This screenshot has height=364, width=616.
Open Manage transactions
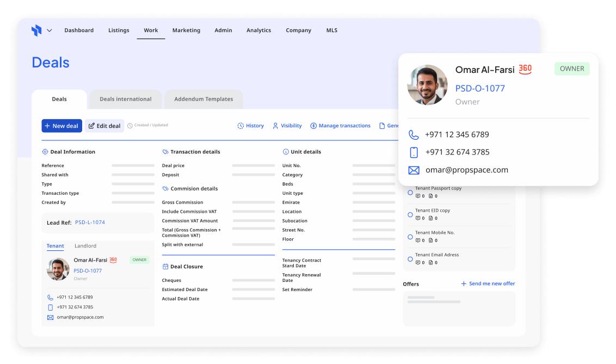(340, 126)
